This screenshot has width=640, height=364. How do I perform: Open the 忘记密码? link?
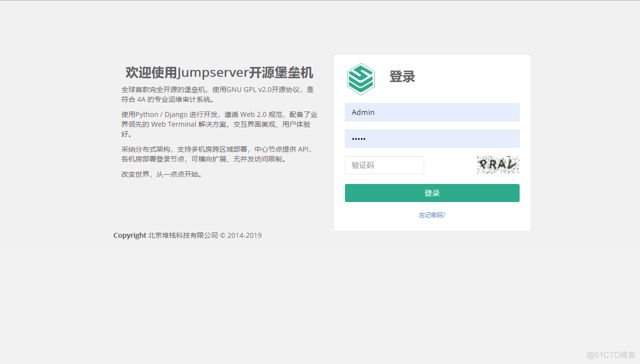(x=432, y=215)
